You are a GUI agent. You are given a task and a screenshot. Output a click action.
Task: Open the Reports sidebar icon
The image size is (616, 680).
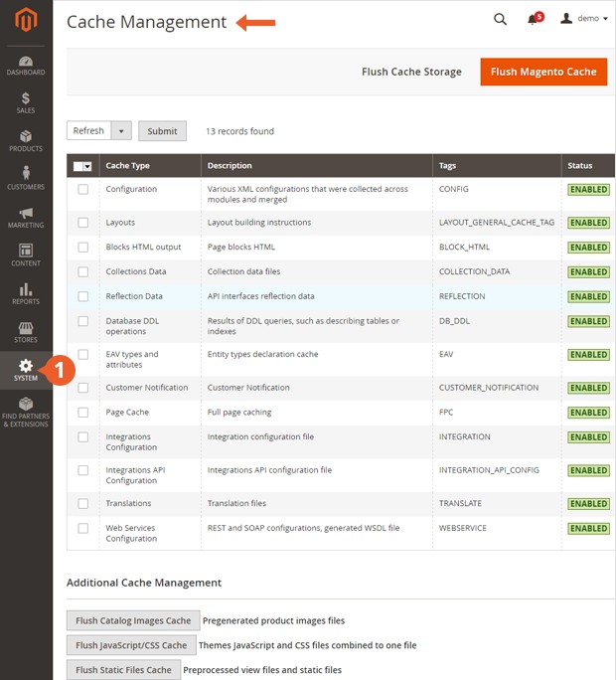point(26,294)
